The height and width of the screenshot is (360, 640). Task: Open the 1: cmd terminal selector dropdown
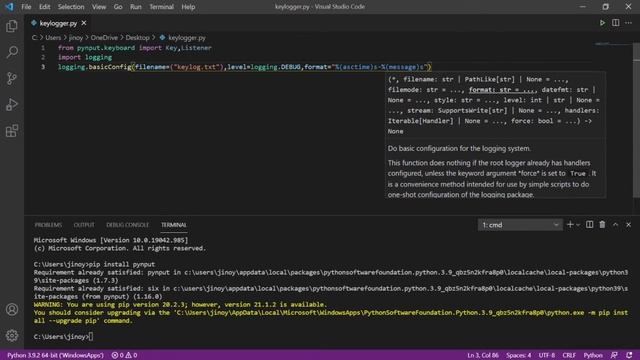pyautogui.click(x=520, y=225)
